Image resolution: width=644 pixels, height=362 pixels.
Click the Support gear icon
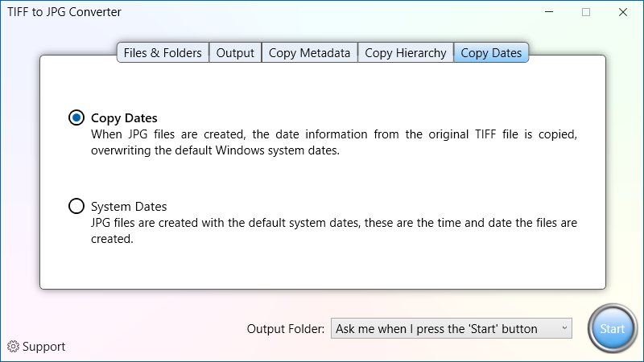click(x=13, y=347)
